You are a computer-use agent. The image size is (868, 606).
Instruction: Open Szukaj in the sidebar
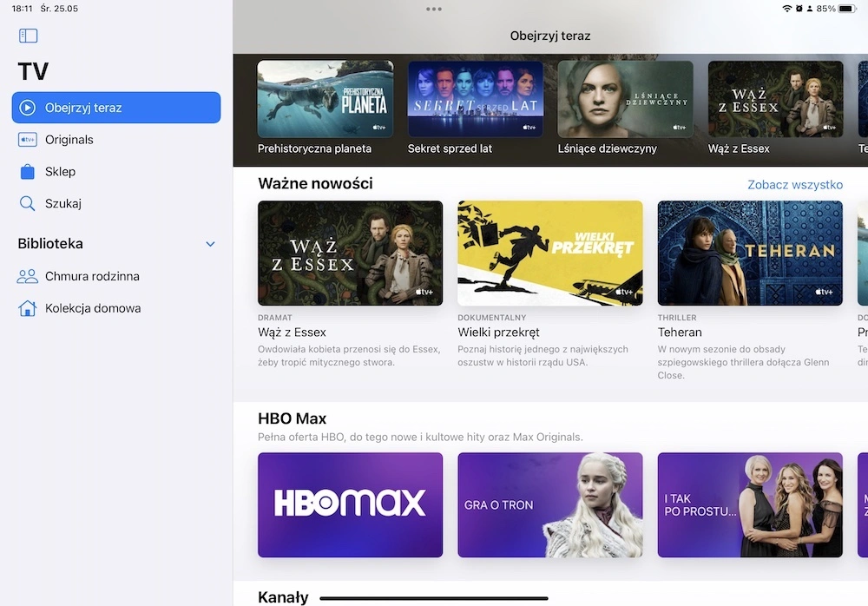tap(116, 203)
